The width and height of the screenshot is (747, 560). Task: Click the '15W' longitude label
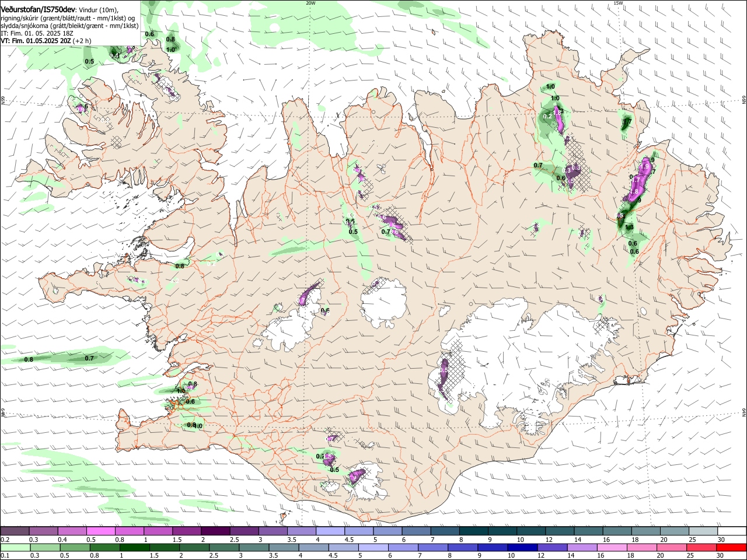[618, 3]
